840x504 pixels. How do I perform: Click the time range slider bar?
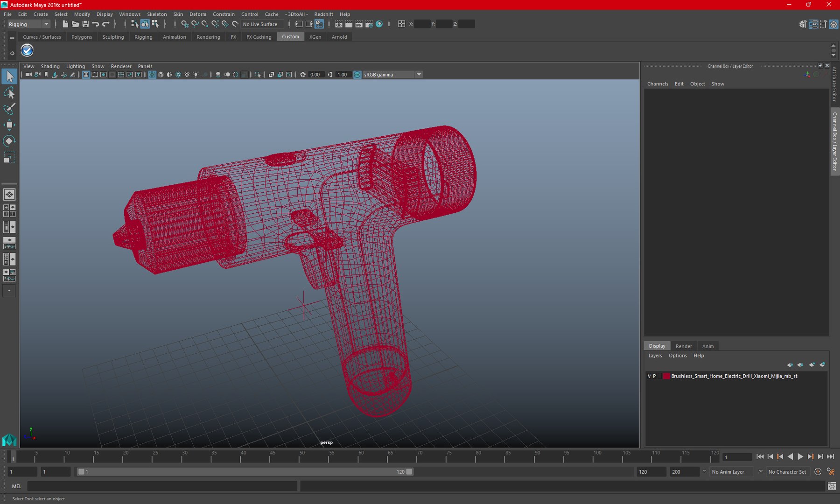[x=245, y=472]
